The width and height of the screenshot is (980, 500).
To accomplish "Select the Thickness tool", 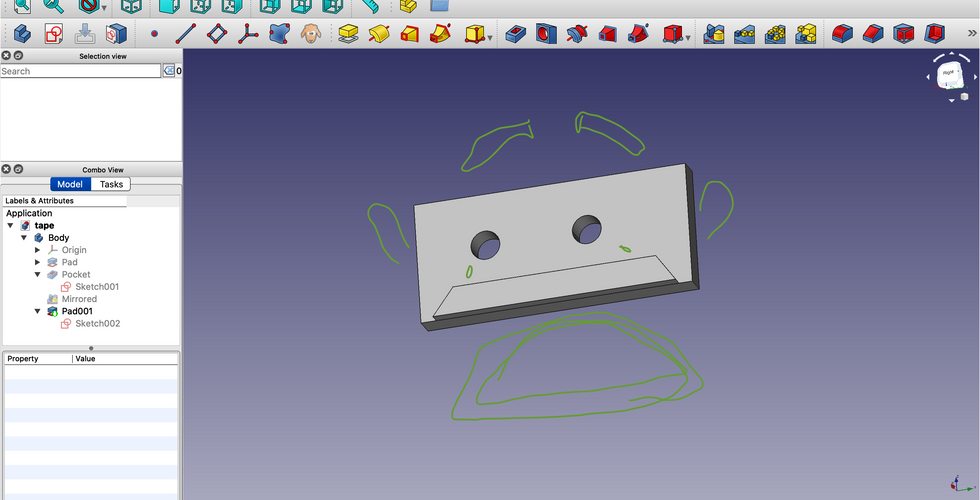I will point(934,33).
